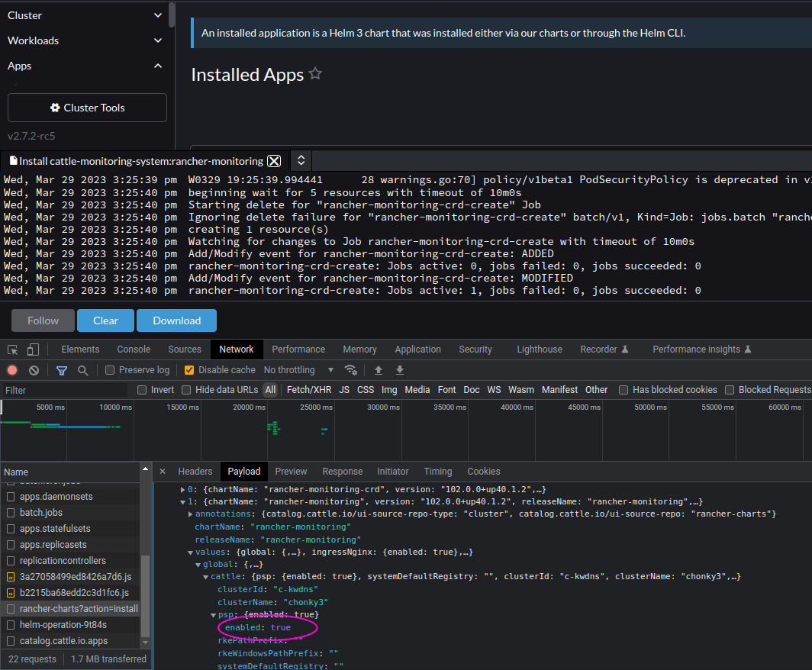Screen dimensions: 812x670
Task: Collapse the Apps section in the sidebar
Action: click(158, 66)
